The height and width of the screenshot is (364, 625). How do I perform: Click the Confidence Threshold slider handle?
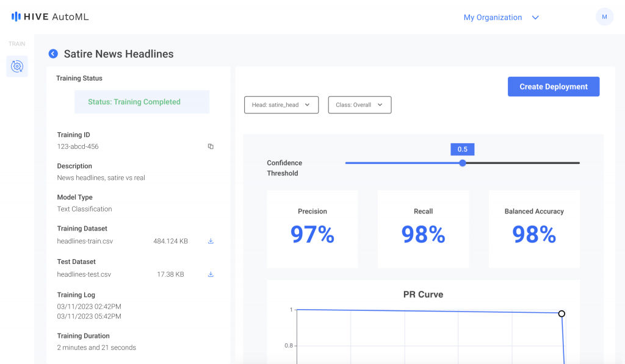[x=463, y=163]
